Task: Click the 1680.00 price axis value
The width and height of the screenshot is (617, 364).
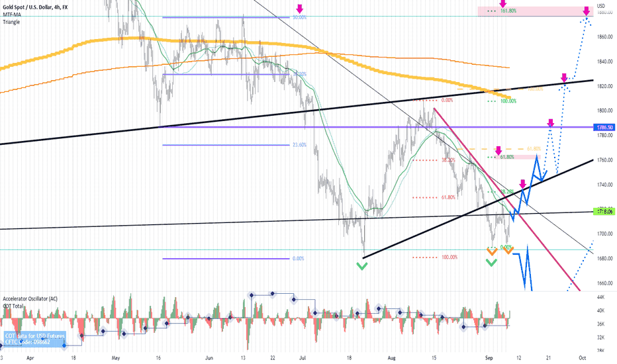Action: coord(604,259)
